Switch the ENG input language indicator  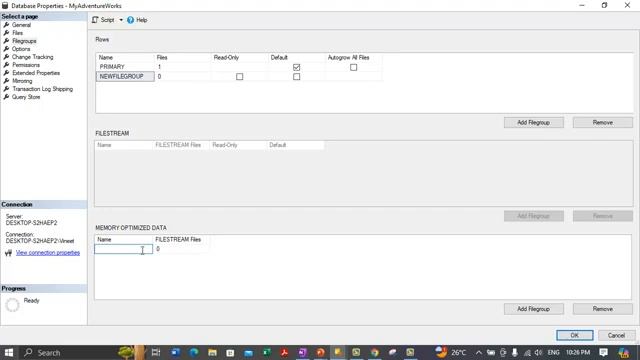(553, 352)
